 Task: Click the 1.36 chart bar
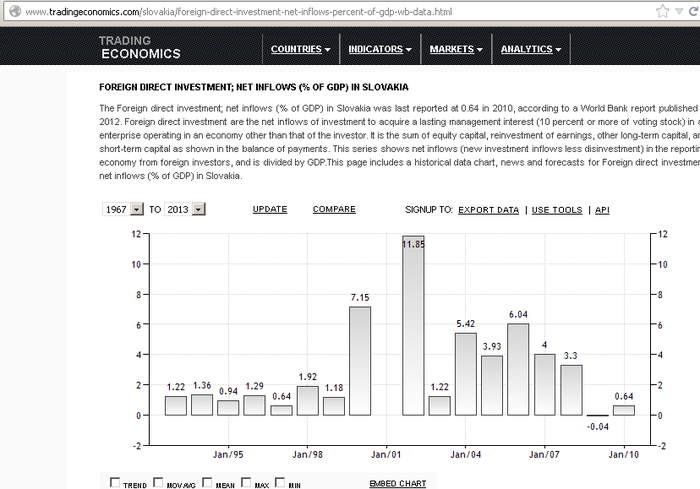click(202, 405)
